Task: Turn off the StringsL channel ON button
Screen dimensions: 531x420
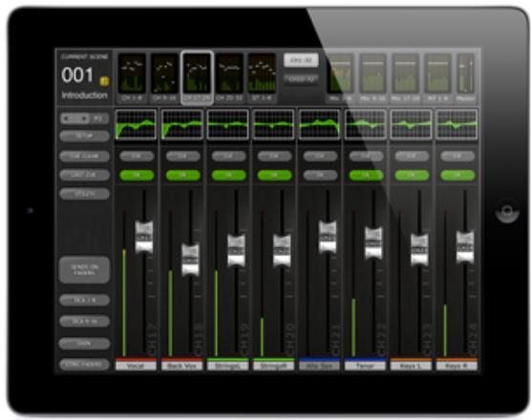Action: pos(228,175)
